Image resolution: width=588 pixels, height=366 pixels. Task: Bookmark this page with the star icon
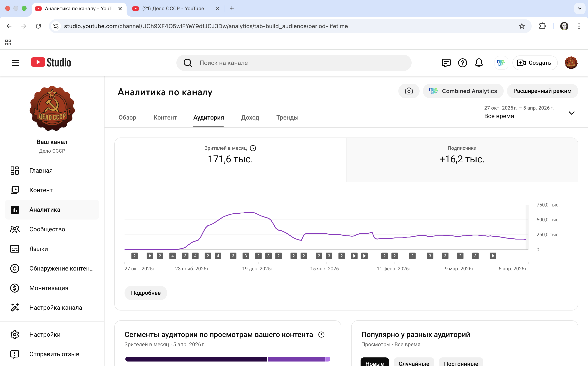click(522, 26)
